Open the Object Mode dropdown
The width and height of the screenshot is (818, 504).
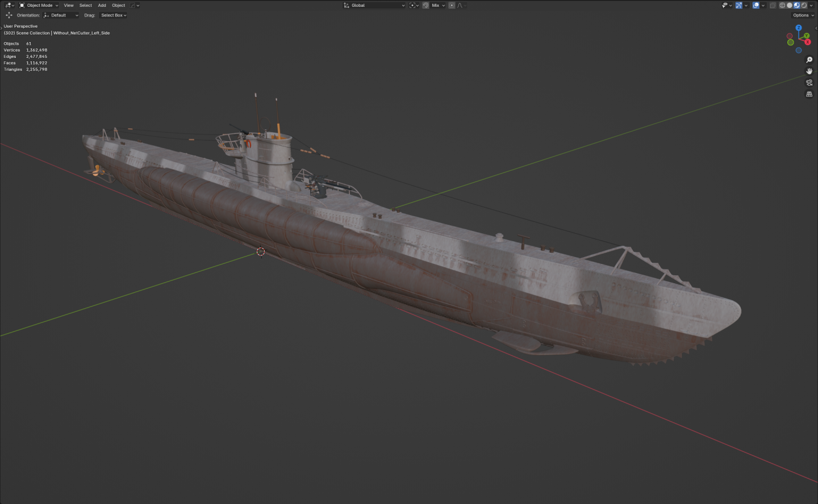coord(39,5)
